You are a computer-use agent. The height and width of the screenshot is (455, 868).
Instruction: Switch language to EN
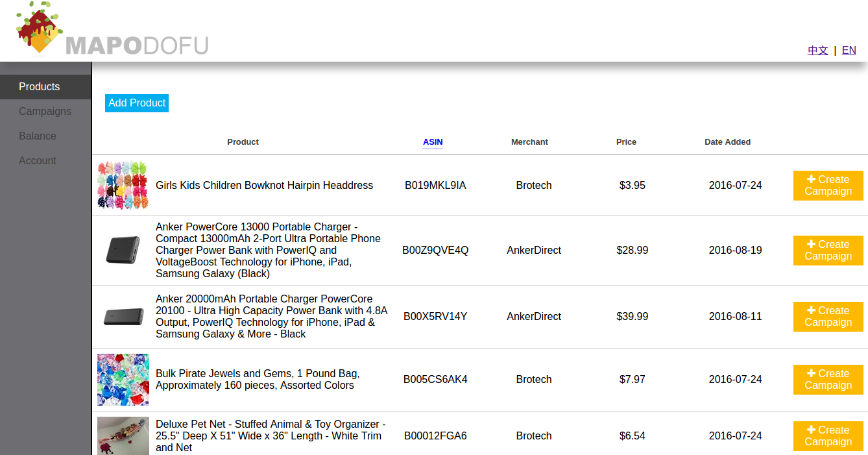(x=849, y=50)
